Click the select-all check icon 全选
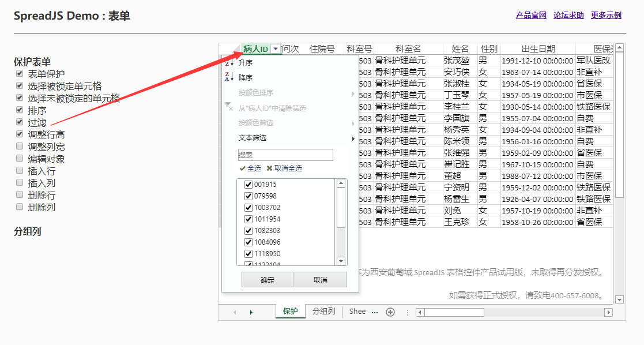 [x=242, y=168]
